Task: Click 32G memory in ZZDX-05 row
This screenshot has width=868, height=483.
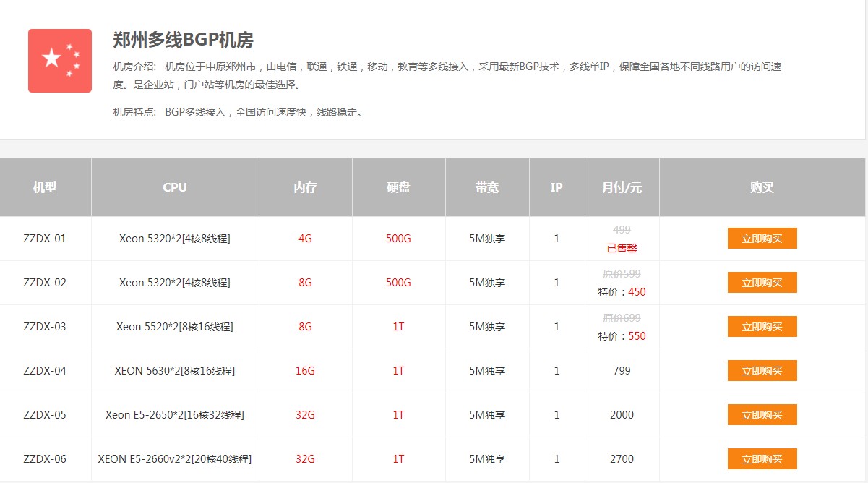Action: [305, 415]
